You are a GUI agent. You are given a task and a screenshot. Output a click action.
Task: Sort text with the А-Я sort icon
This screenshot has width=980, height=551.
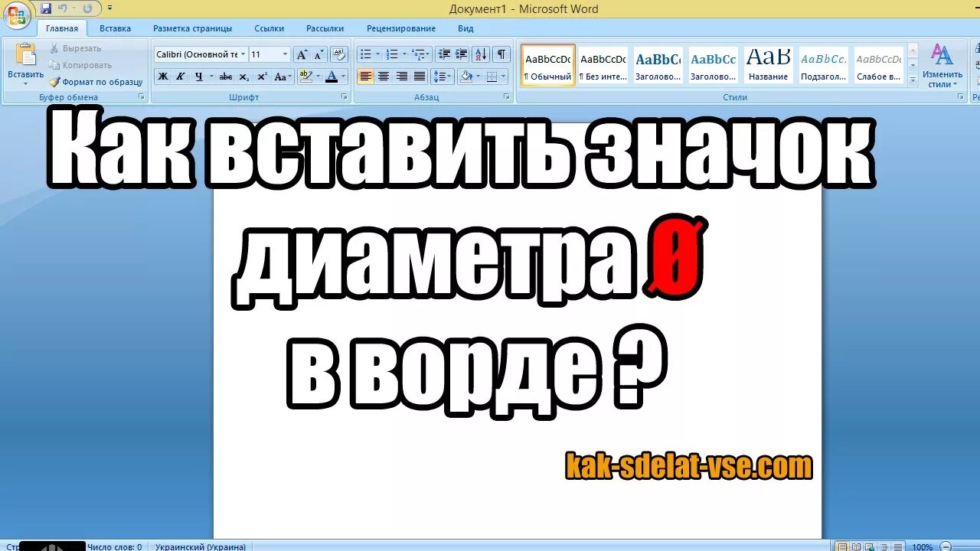click(x=481, y=54)
